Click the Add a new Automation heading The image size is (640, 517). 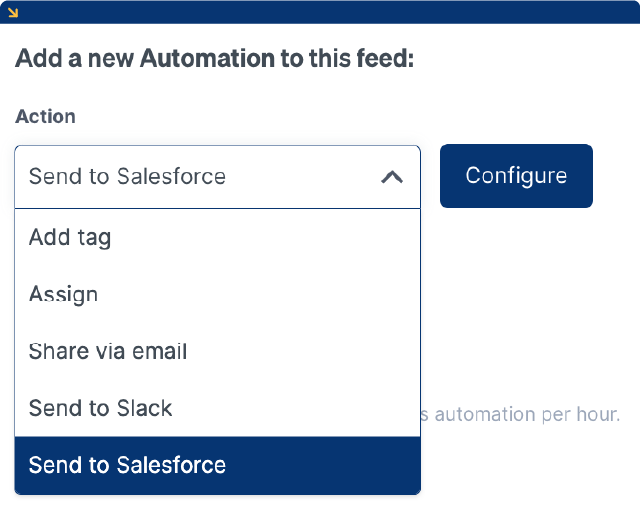pyautogui.click(x=214, y=59)
